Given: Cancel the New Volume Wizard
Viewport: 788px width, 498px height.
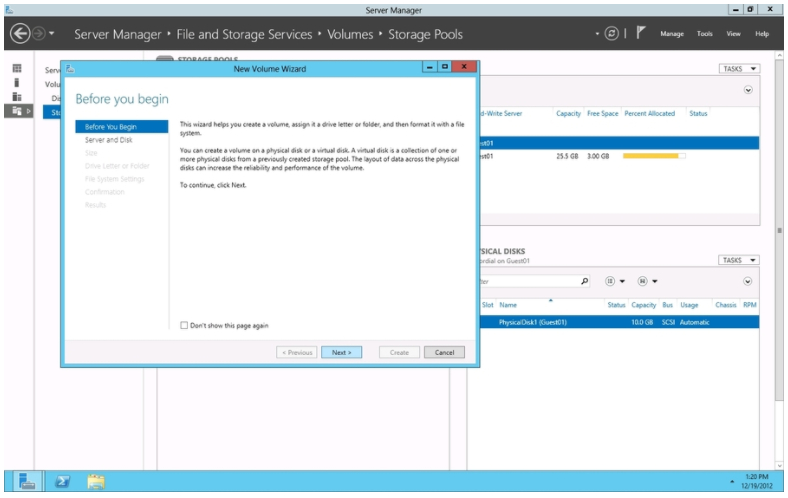Looking at the screenshot, I should [444, 352].
